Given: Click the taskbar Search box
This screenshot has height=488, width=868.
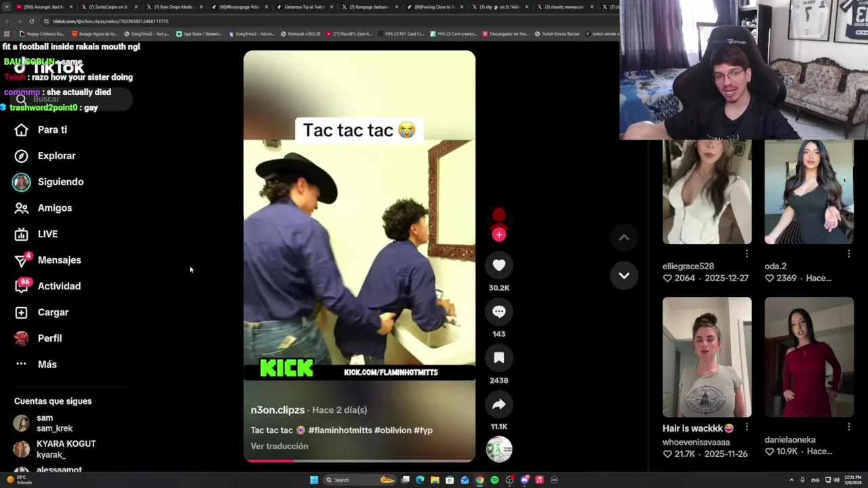Looking at the screenshot, I should click(359, 480).
